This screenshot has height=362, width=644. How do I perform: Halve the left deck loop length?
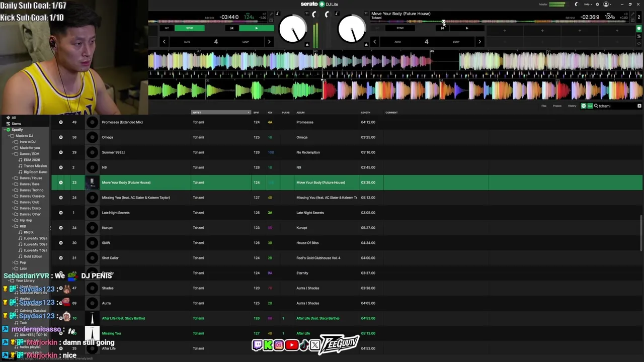point(164,42)
